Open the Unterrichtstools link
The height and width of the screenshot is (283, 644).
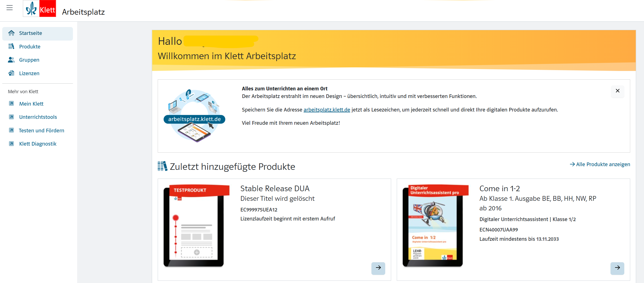pyautogui.click(x=38, y=117)
